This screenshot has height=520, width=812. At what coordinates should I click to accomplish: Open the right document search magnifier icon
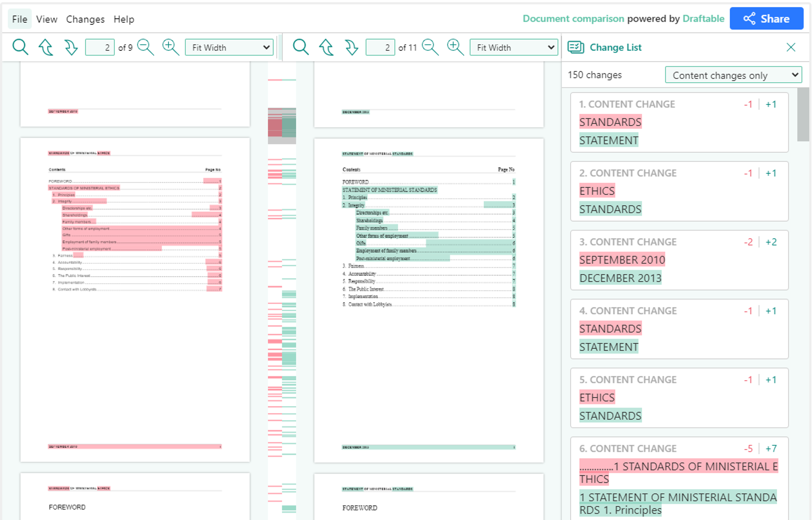(x=301, y=47)
